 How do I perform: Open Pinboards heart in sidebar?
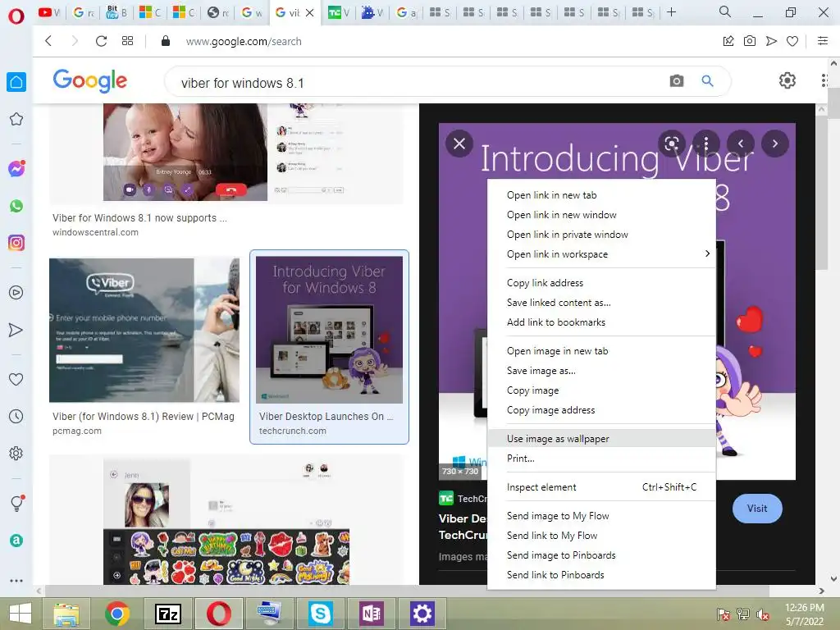pyautogui.click(x=16, y=379)
